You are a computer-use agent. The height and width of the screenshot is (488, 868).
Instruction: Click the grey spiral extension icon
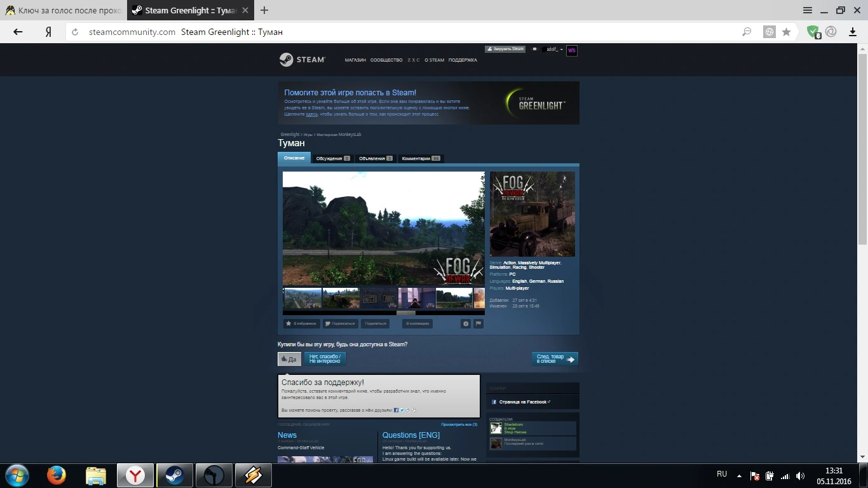coord(831,32)
